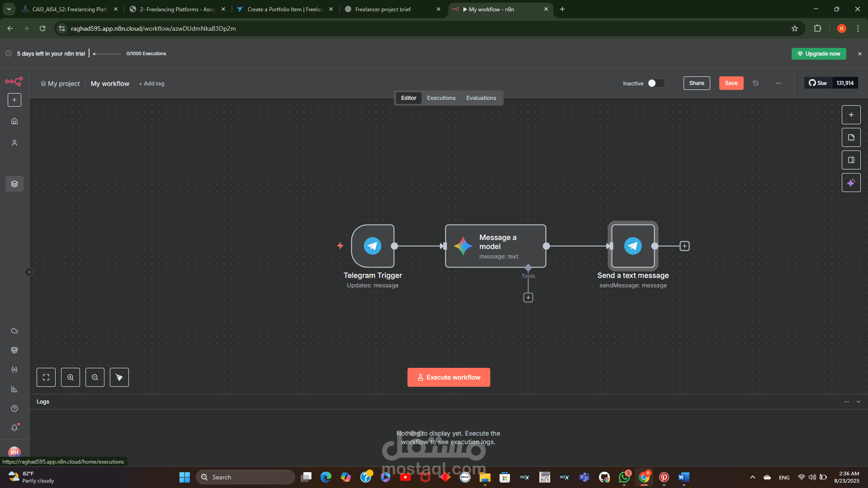
Task: Open the RH user avatar menu
Action: pyautogui.click(x=14, y=451)
